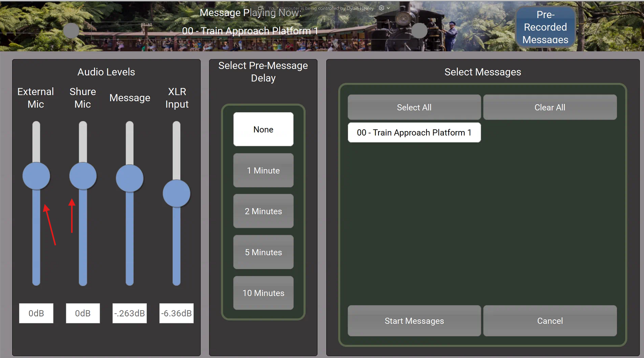Screen dimensions: 644x358
Task: Set the pre-message delay to 10 Minutes
Action: pos(263,293)
